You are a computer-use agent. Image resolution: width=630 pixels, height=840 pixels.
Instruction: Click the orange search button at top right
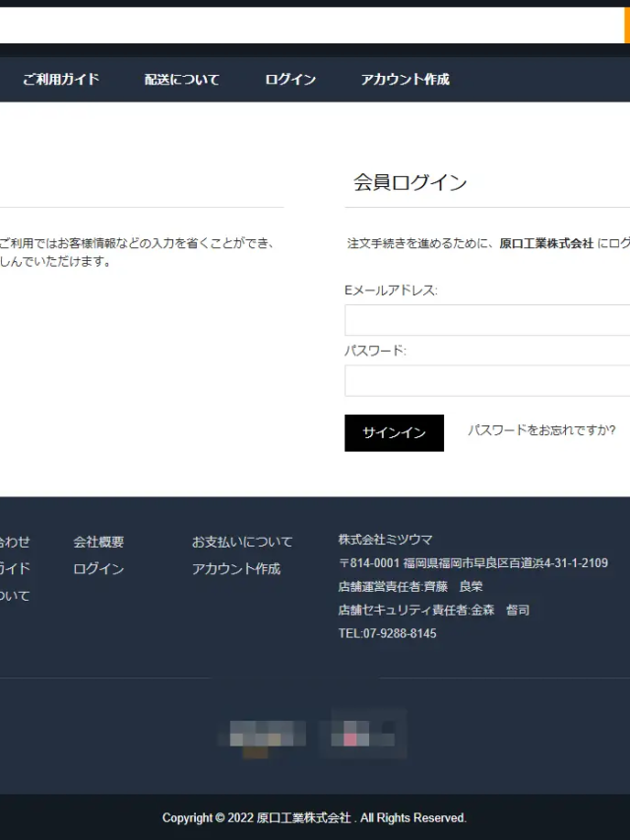[x=627, y=26]
